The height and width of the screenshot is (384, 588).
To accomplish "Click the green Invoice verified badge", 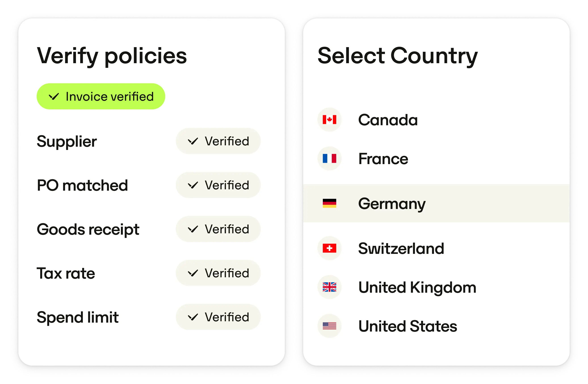I will (101, 96).
